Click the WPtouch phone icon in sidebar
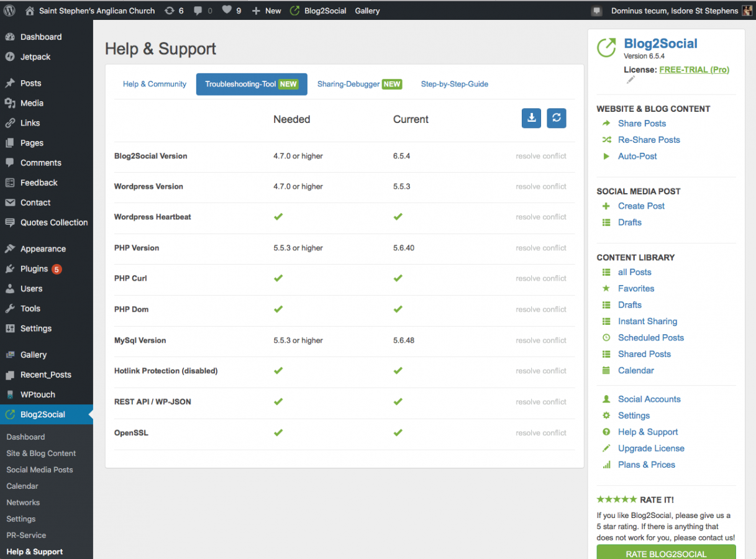 [10, 394]
